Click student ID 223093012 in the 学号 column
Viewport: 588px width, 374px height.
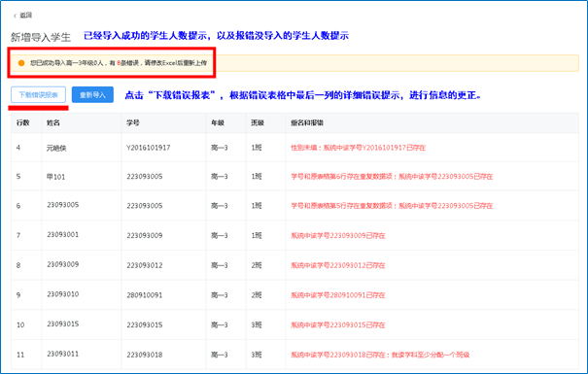(145, 265)
